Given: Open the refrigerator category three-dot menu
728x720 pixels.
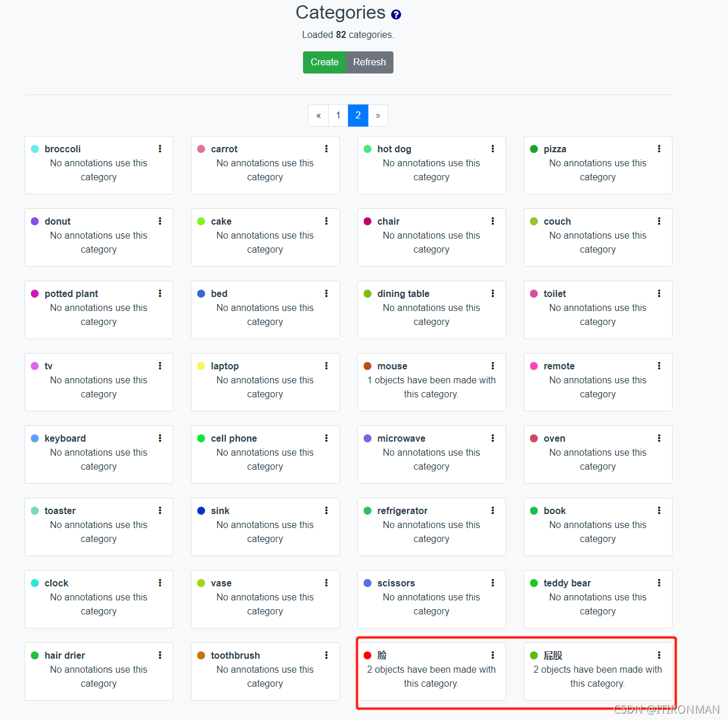Looking at the screenshot, I should [x=493, y=511].
